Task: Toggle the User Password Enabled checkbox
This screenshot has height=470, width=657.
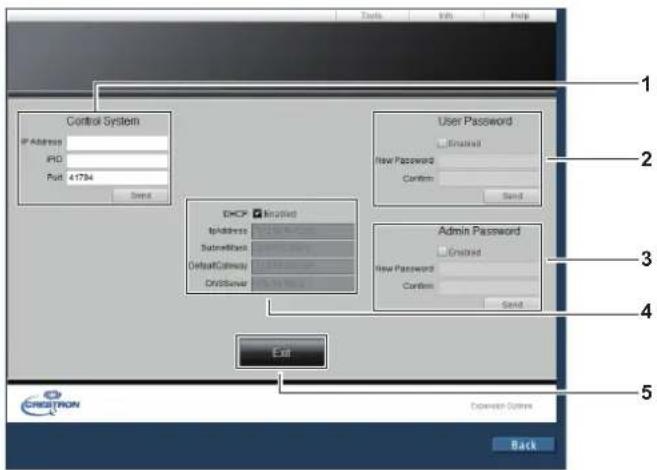Action: [x=442, y=143]
